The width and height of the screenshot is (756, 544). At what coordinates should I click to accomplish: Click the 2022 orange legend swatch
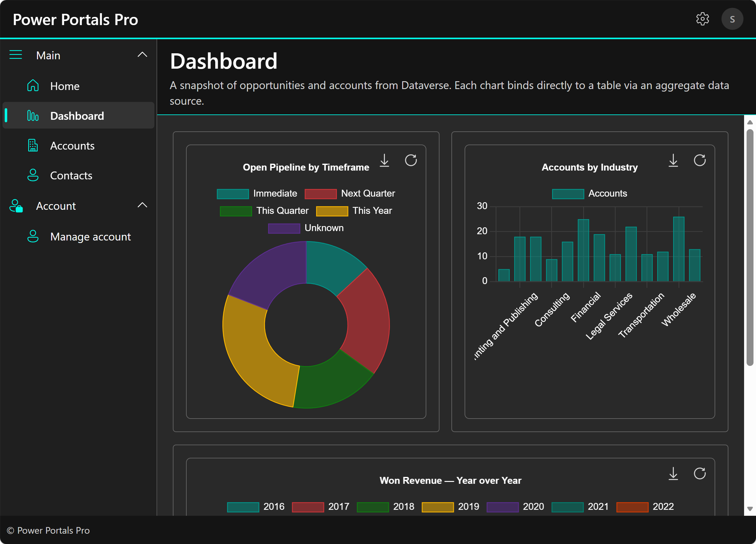click(632, 507)
